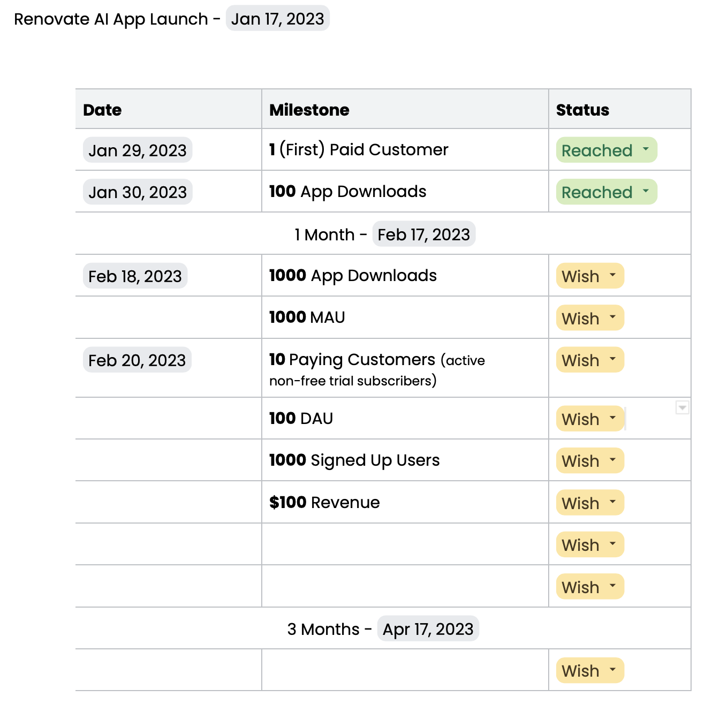Image resolution: width=728 pixels, height=712 pixels.
Task: Open the Feb 17, 2023 date chip
Action: (423, 234)
